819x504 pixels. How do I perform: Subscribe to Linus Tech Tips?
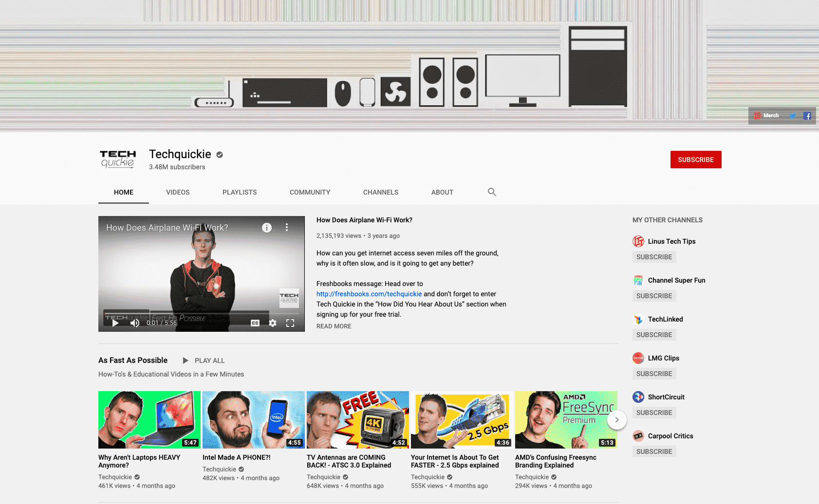tap(654, 257)
